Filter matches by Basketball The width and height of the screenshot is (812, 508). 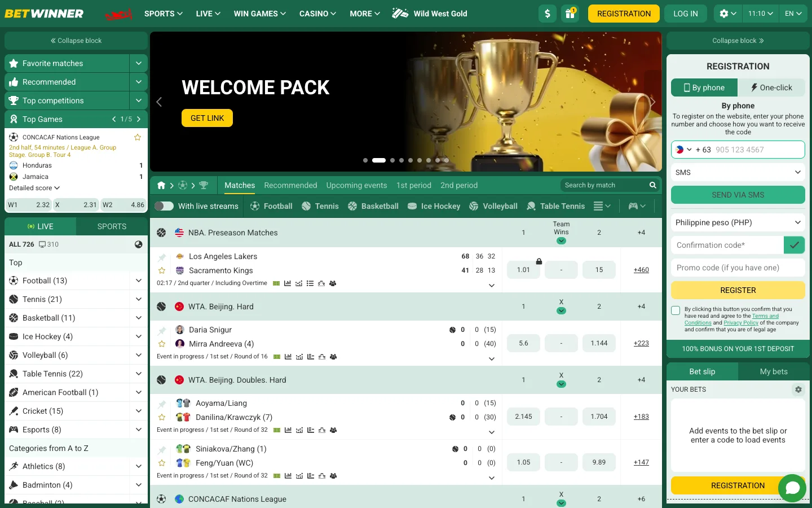pos(373,206)
